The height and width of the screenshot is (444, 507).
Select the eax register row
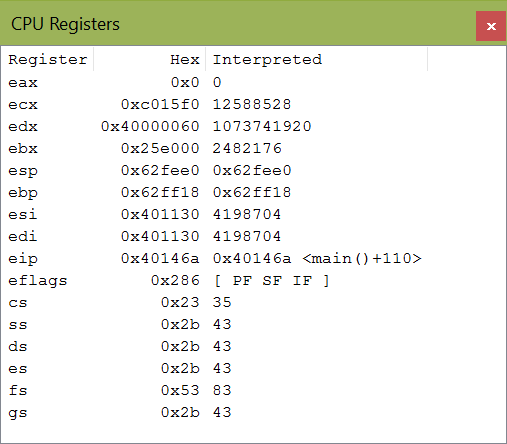(253, 82)
